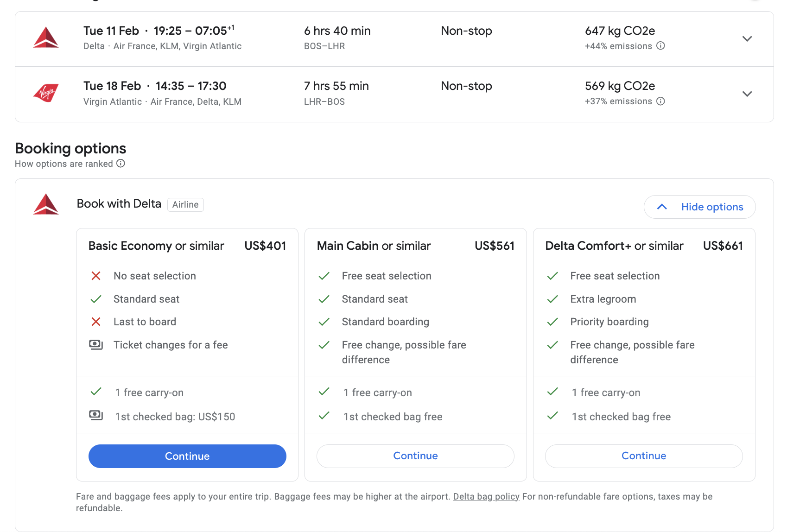
Task: Click the Main Cabin or similar heading
Action: pos(374,246)
